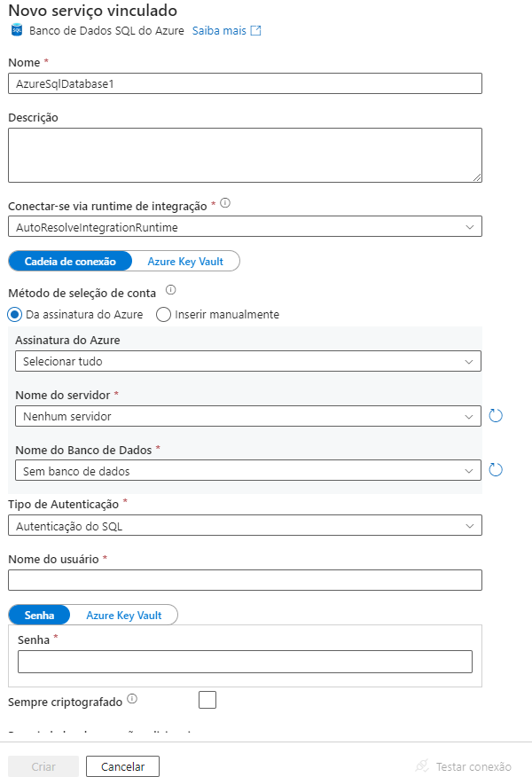This screenshot has height=777, width=532.
Task: Click the Testar conexão plug icon
Action: coord(422,766)
